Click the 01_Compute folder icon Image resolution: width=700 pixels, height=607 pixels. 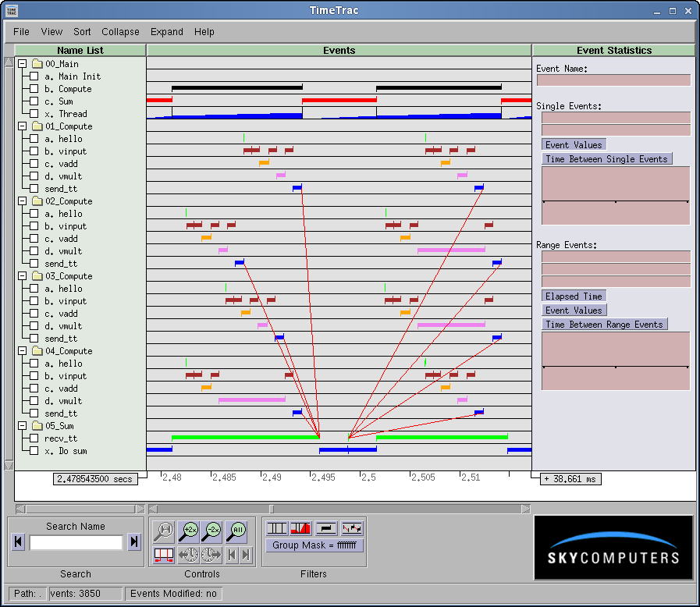37,126
